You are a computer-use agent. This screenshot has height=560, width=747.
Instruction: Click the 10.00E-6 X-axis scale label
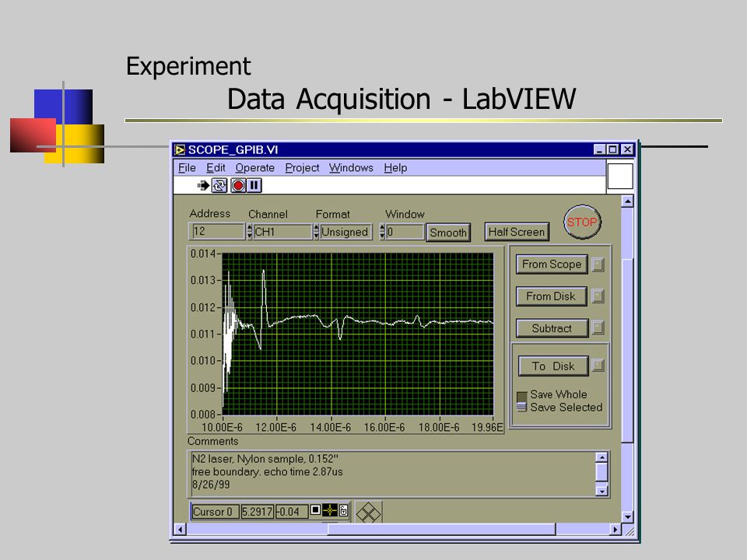[222, 427]
